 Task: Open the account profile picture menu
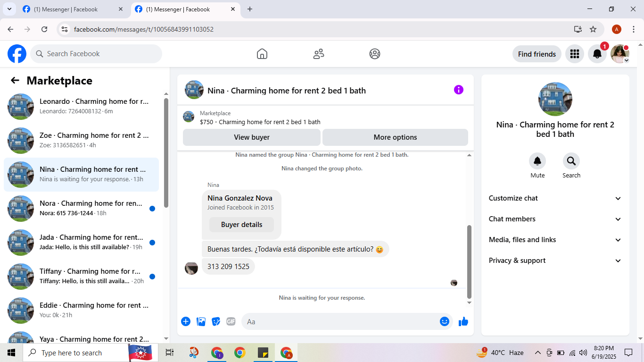pyautogui.click(x=620, y=54)
